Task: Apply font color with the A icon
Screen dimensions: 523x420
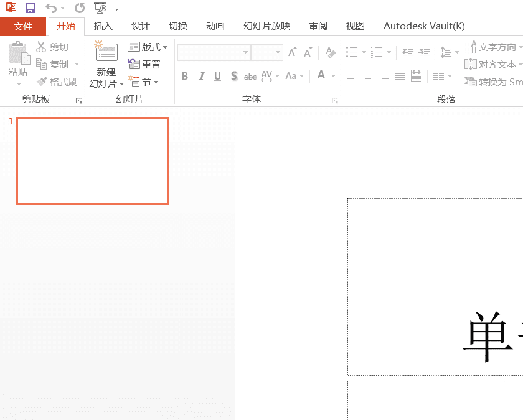Action: [x=321, y=75]
